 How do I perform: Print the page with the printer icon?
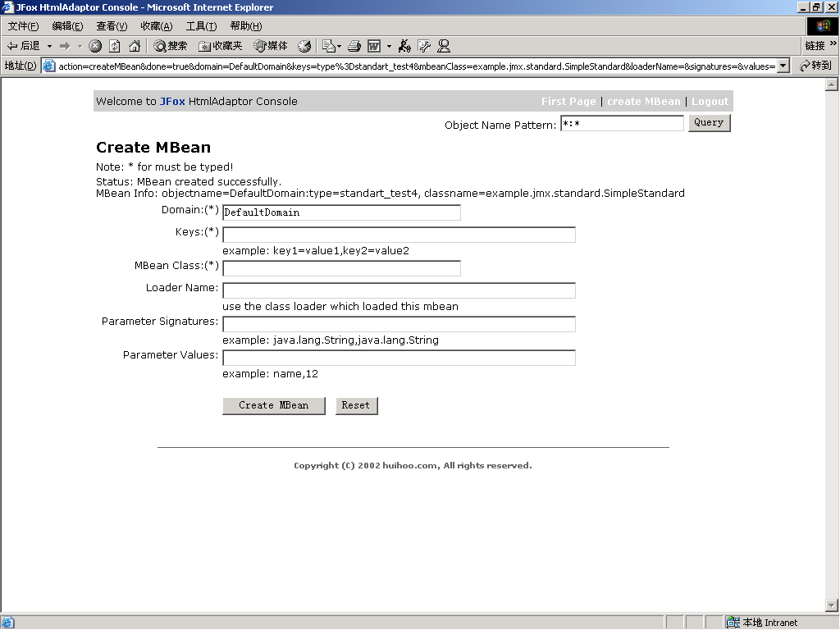click(354, 46)
